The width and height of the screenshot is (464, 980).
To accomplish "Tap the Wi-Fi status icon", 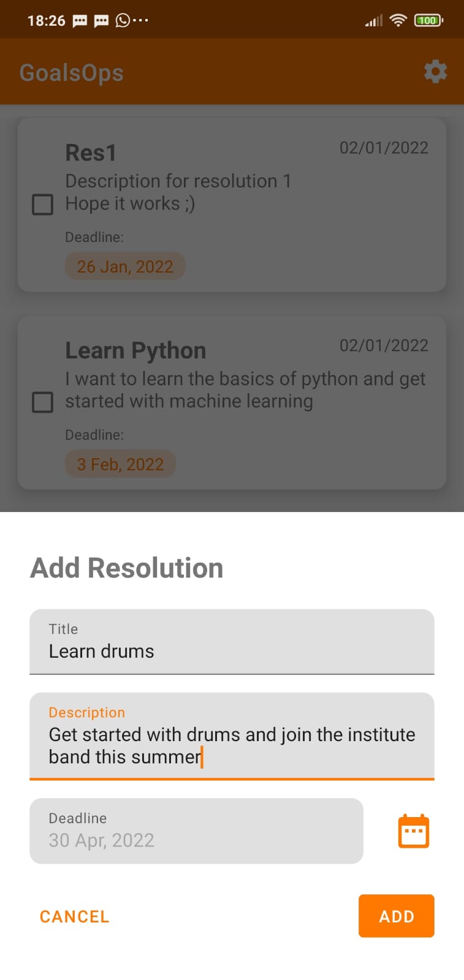I will 398,20.
